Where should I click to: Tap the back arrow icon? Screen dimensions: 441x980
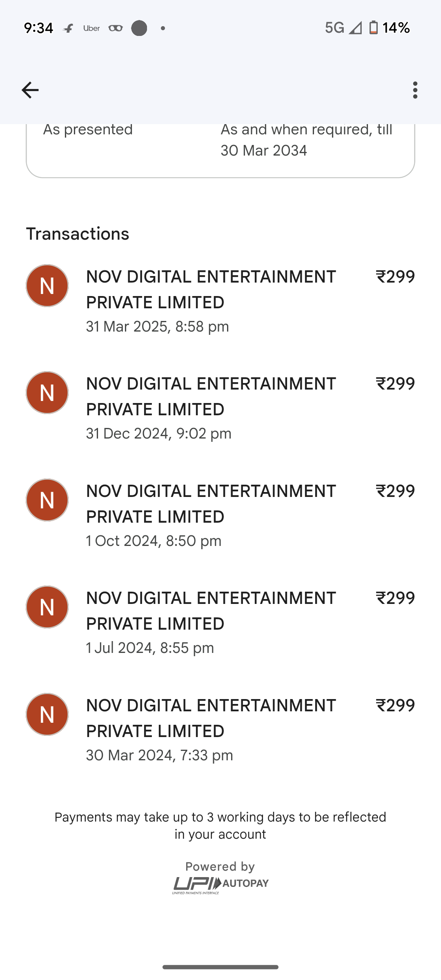tap(30, 90)
